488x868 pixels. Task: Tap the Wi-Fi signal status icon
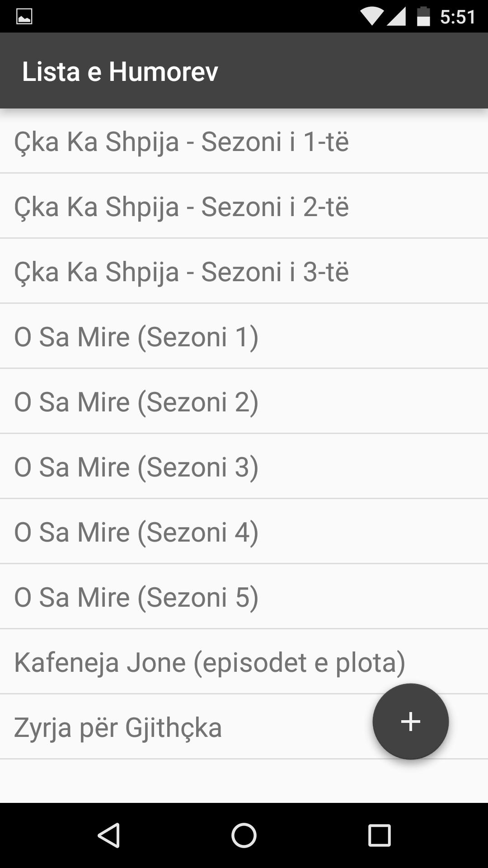pyautogui.click(x=371, y=17)
